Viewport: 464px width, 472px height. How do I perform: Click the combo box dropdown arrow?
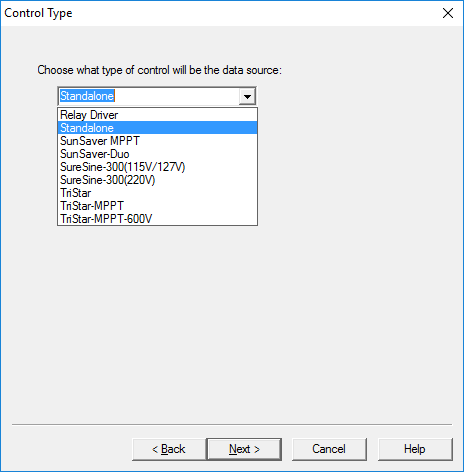[x=247, y=96]
